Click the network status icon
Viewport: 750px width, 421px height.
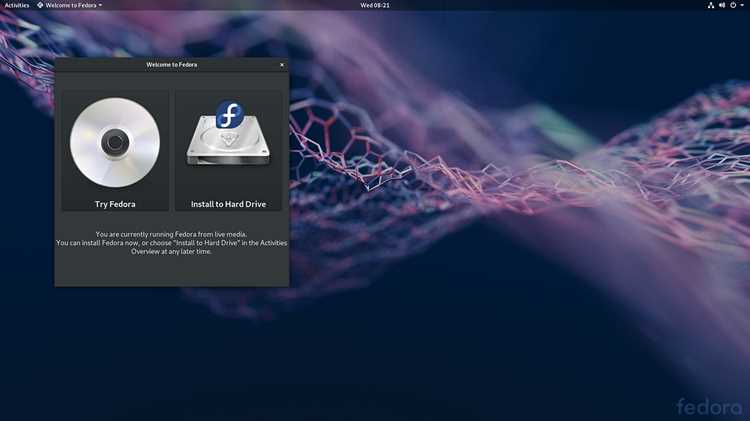click(711, 5)
